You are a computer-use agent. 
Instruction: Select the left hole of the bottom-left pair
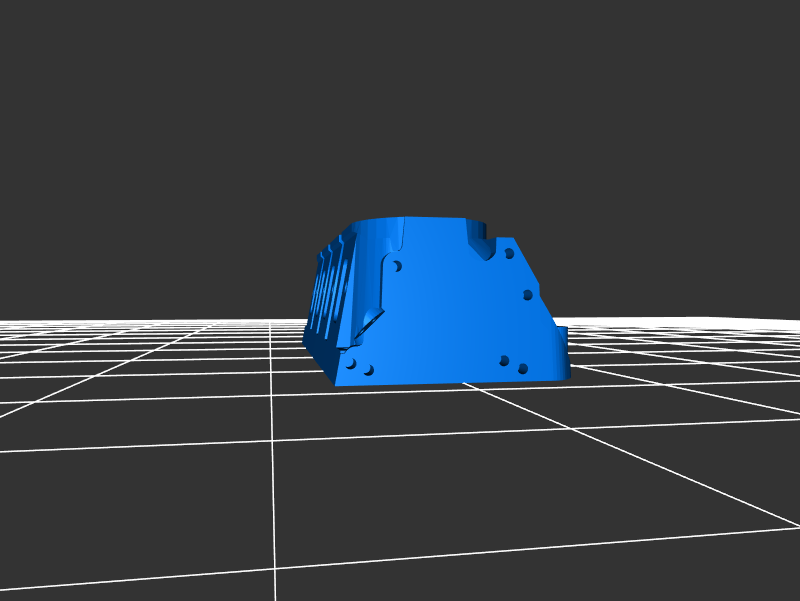tap(351, 363)
